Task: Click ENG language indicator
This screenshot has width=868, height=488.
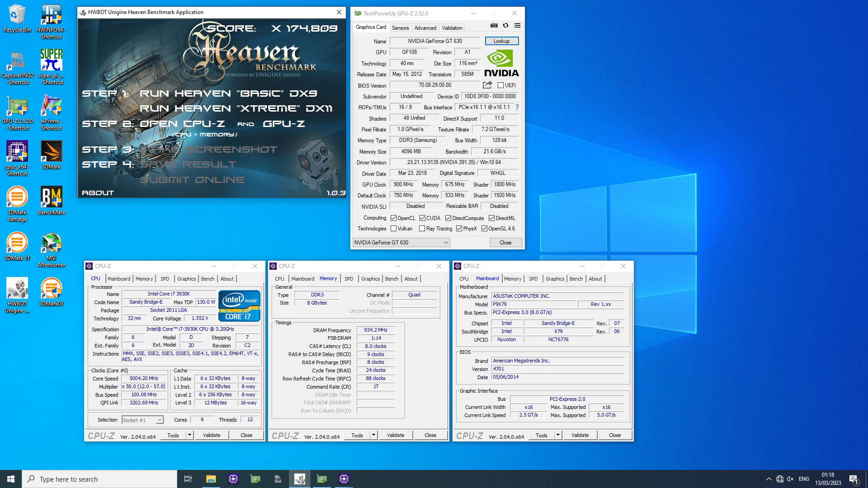Action: tap(804, 479)
